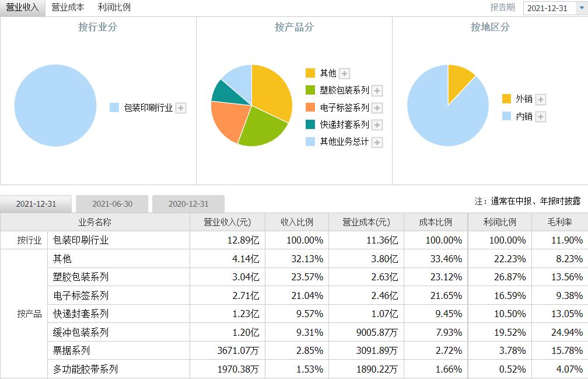Viewport: 588px width, 379px height.
Task: Click the 包装印刷行业 pie chart circle
Action: pyautogui.click(x=55, y=105)
